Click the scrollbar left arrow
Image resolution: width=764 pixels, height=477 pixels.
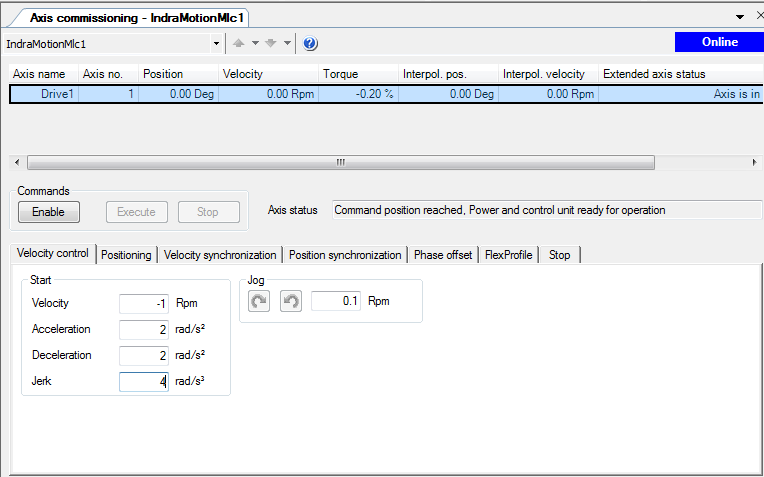[17, 162]
